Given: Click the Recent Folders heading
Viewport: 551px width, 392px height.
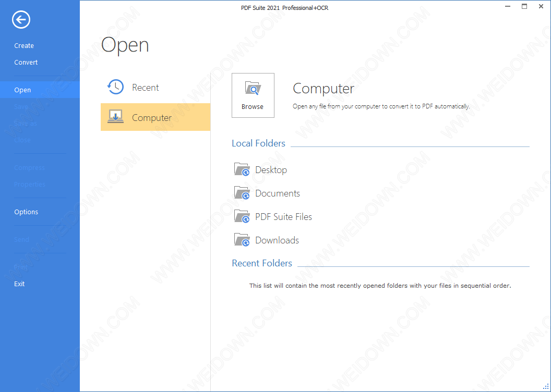Looking at the screenshot, I should 262,263.
